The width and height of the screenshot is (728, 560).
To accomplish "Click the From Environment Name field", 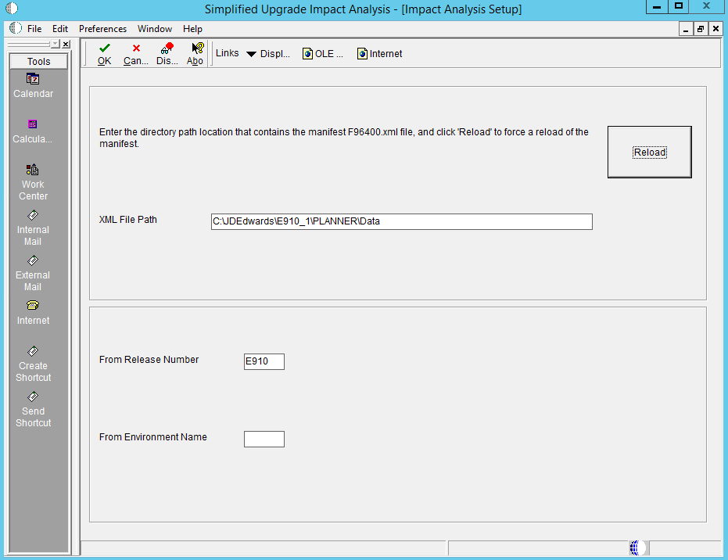I will click(264, 439).
